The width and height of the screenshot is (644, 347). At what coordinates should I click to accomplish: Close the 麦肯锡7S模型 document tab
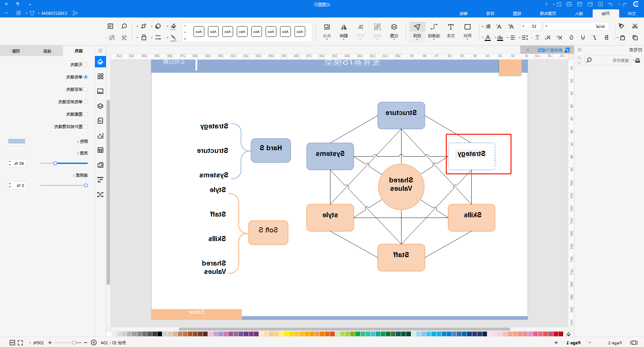528,50
